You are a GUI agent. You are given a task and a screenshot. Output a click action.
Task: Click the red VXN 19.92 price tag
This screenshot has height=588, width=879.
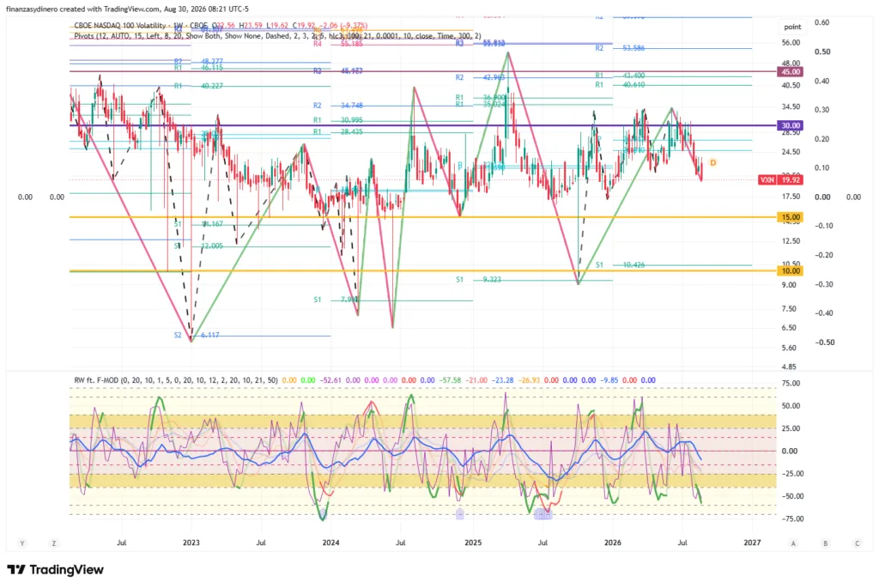780,180
